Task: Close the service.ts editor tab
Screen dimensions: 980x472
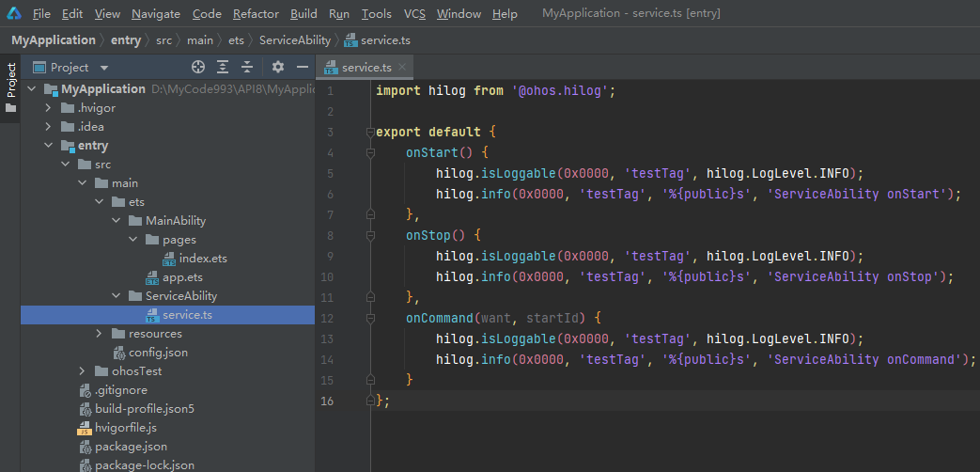Action: [x=402, y=67]
